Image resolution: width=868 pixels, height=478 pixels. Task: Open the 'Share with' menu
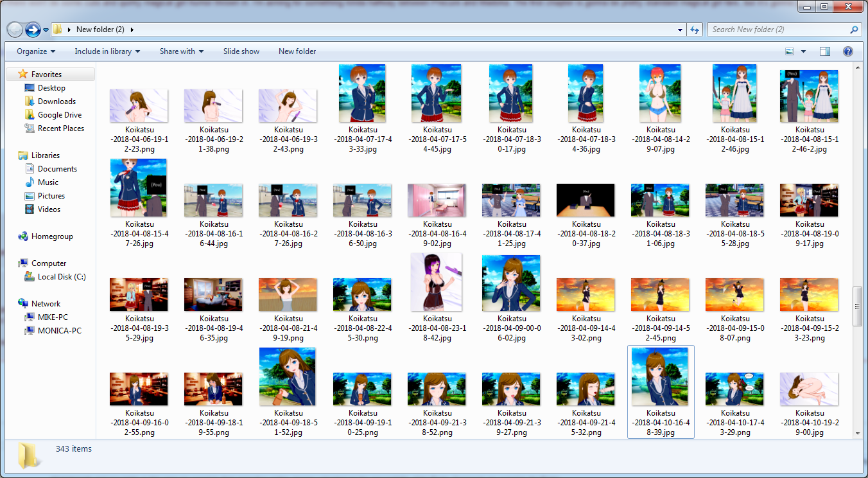click(x=182, y=51)
